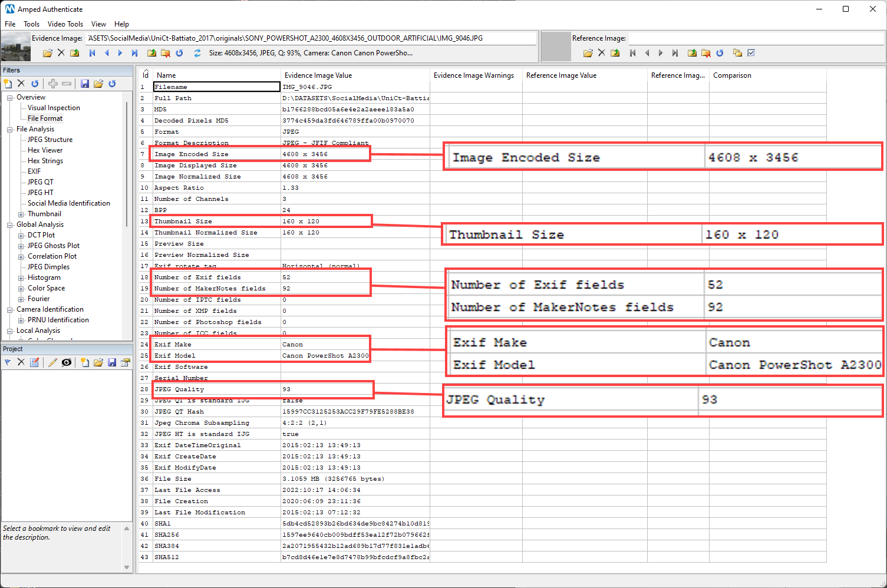
Task: Jump to the first image using navigation arrows
Action: [92, 52]
